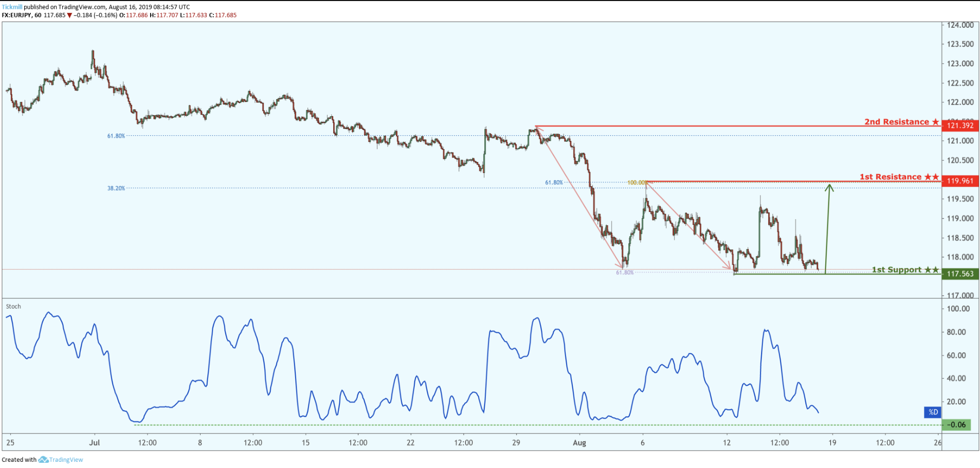Image resolution: width=980 pixels, height=468 pixels.
Task: Click the Aug time axis label
Action: click(579, 443)
